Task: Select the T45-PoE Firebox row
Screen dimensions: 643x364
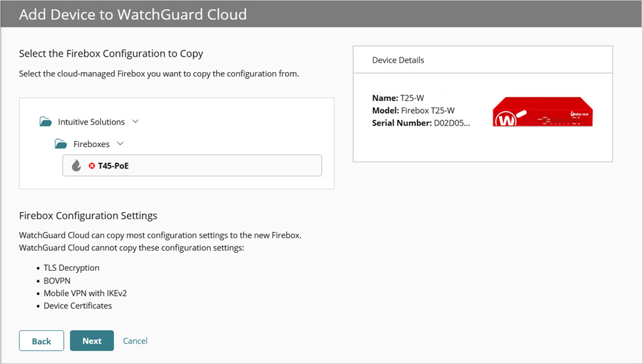Action: click(x=192, y=165)
